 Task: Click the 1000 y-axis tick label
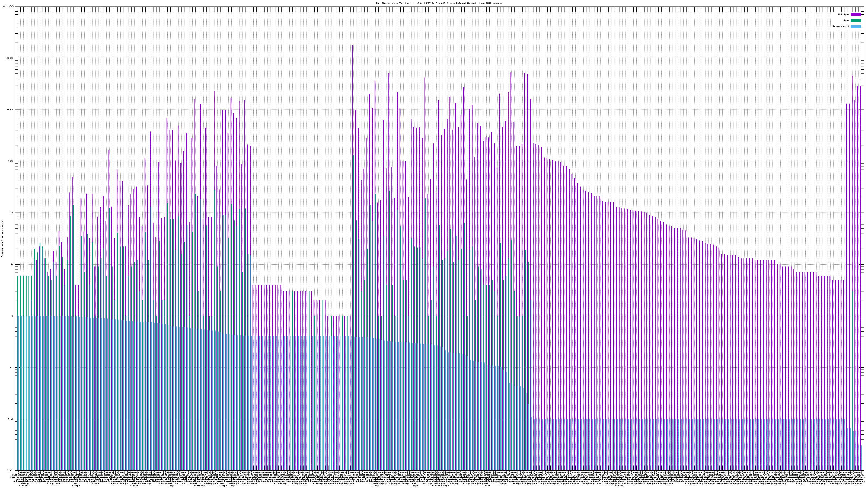coord(11,161)
